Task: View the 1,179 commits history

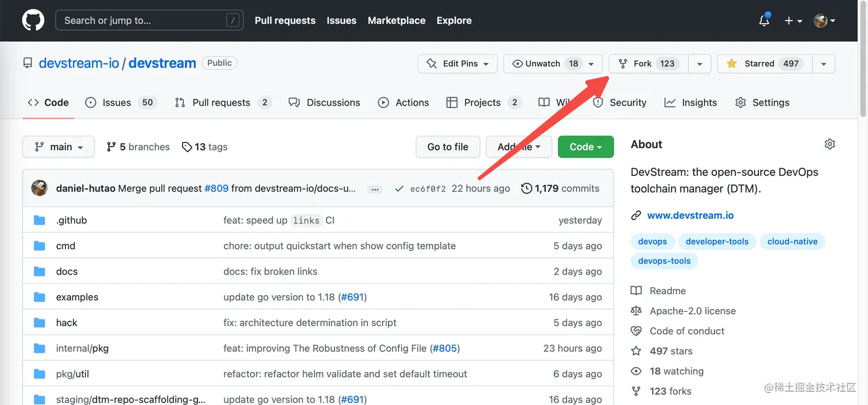Action: [x=560, y=188]
